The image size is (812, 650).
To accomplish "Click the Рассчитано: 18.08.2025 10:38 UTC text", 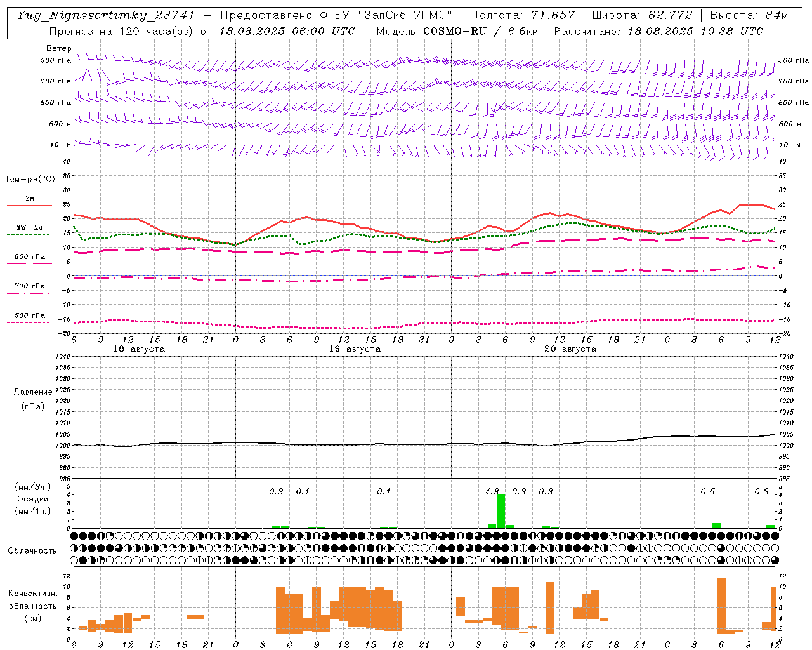I will pyautogui.click(x=658, y=31).
